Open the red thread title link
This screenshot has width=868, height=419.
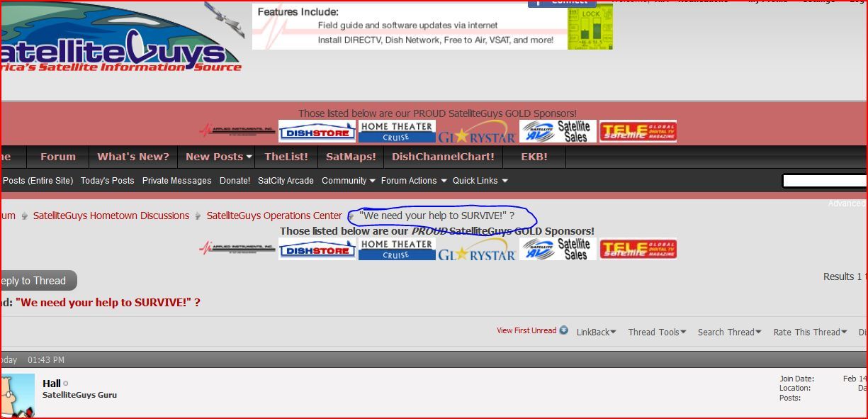[108, 303]
